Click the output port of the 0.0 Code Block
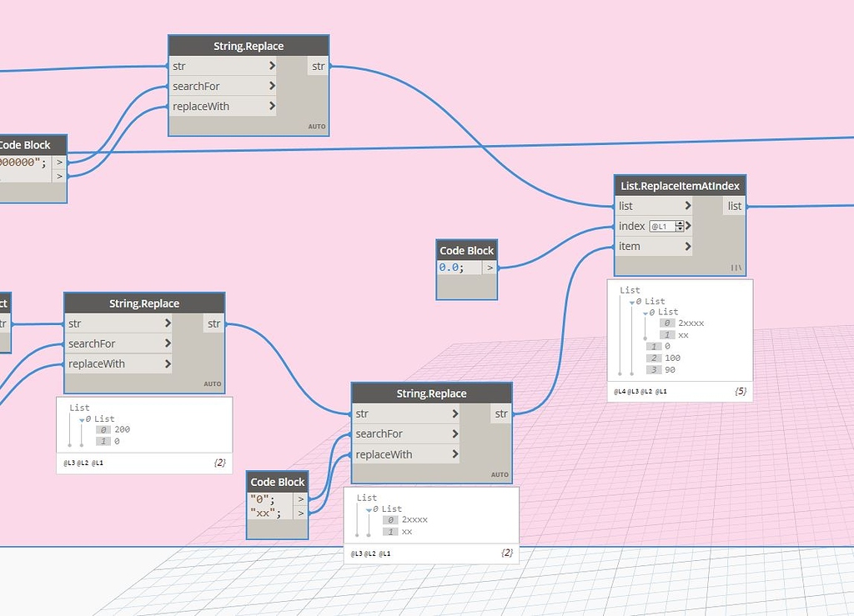The width and height of the screenshot is (854, 616). click(491, 268)
